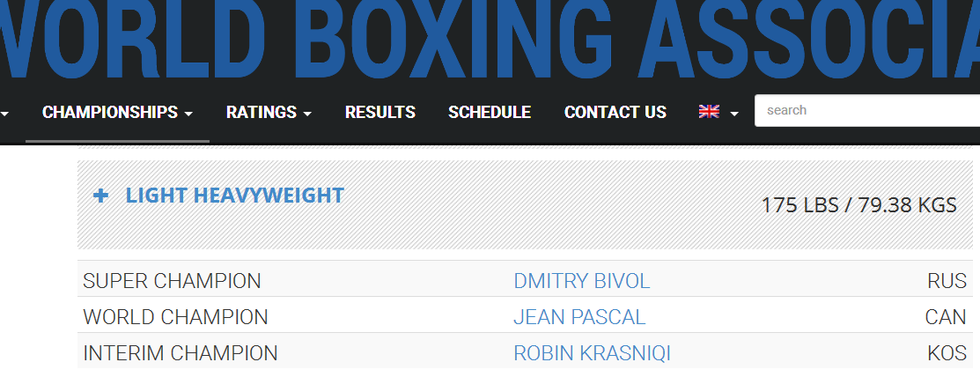980x377 pixels.
Task: Open Dmitry Bivol's profile link
Action: click(x=582, y=281)
